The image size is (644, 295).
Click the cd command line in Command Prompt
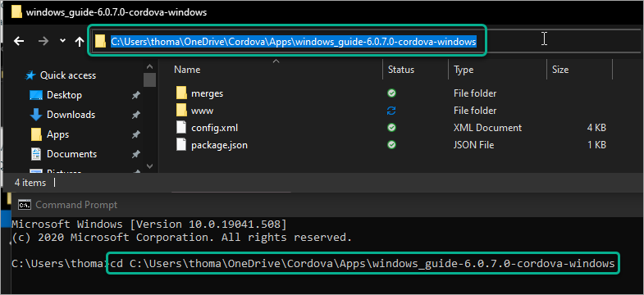(x=363, y=263)
